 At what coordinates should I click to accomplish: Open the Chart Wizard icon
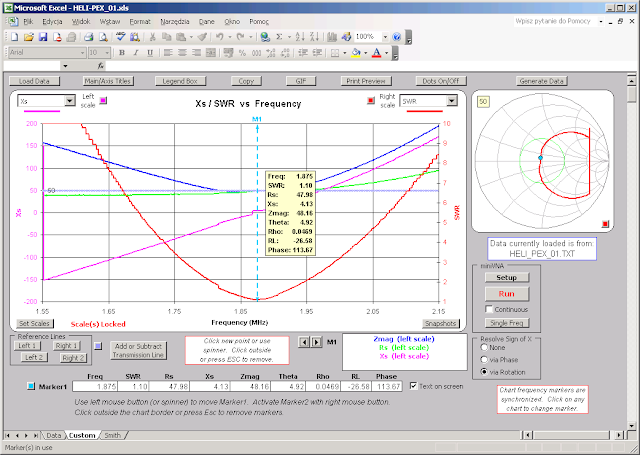tap(332, 37)
